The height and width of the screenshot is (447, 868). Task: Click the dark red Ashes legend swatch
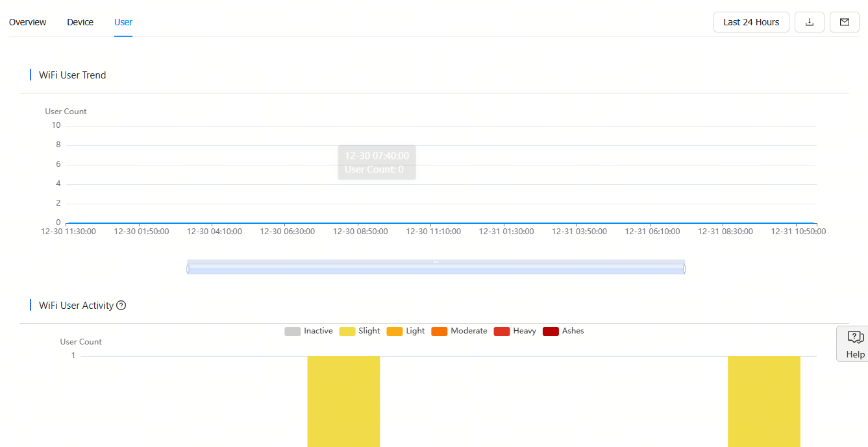(x=551, y=331)
